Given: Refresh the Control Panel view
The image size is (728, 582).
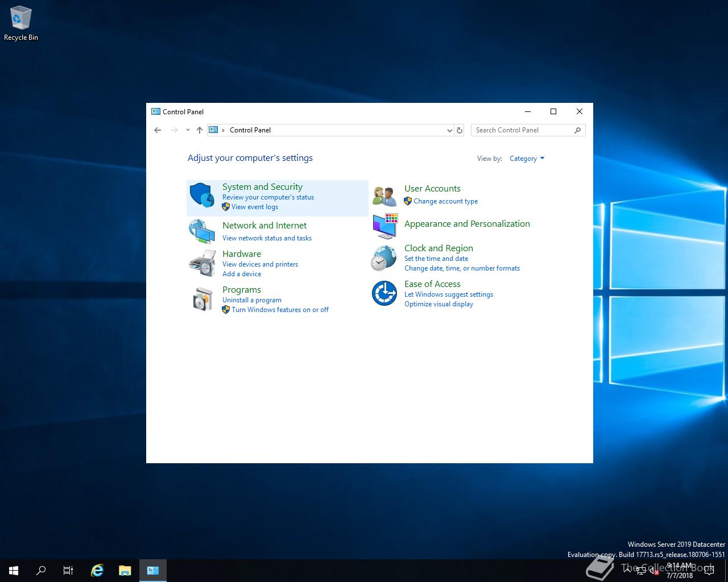Looking at the screenshot, I should click(x=460, y=130).
